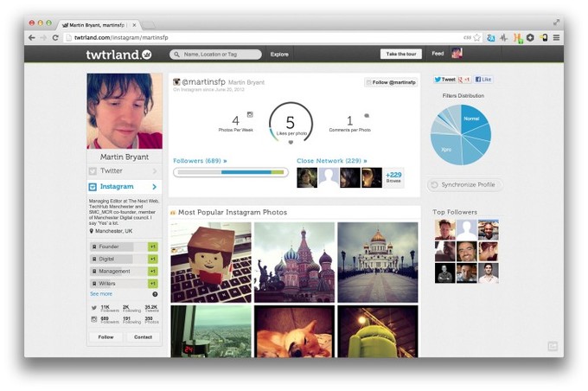Image resolution: width=588 pixels, height=391 pixels.
Task: Click the browser back arrow
Action: coord(32,37)
